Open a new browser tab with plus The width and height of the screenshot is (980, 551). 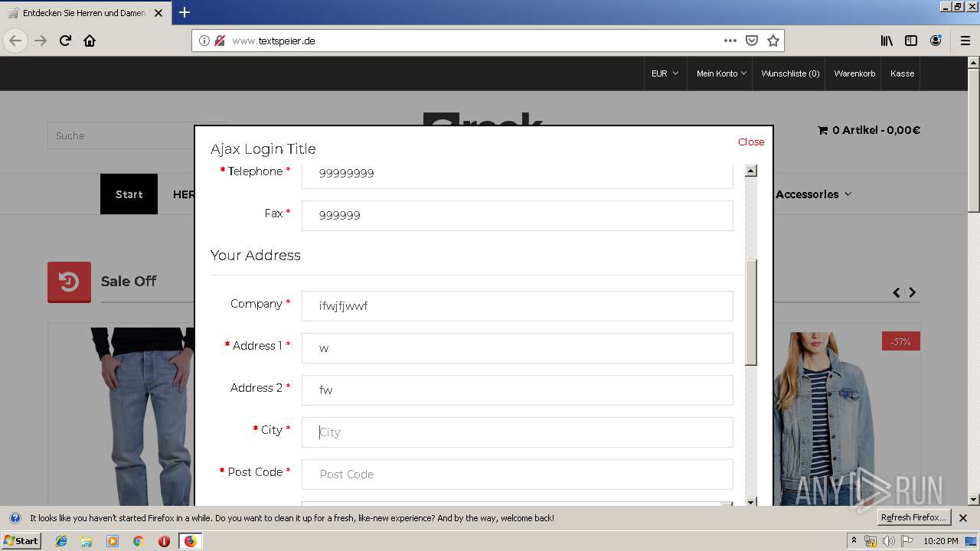coord(185,12)
